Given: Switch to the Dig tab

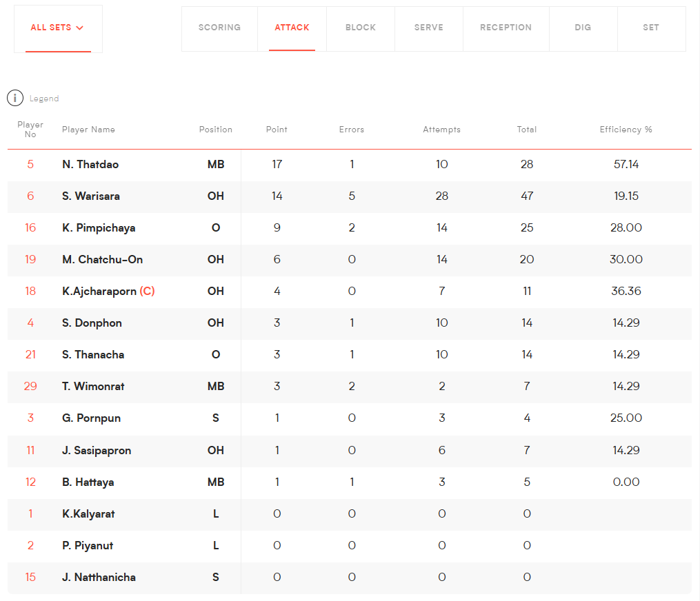Looking at the screenshot, I should [x=583, y=28].
